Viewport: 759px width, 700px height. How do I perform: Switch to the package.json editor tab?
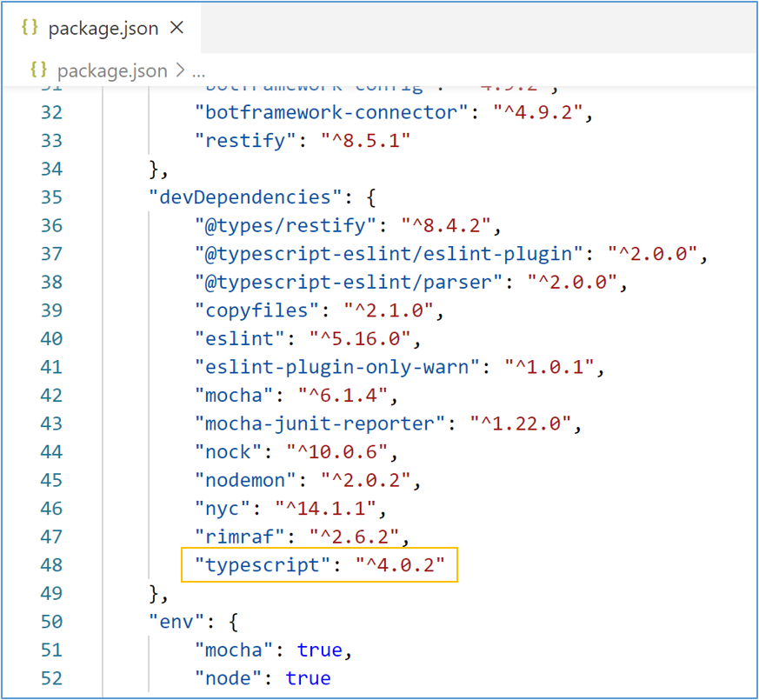pos(102,27)
